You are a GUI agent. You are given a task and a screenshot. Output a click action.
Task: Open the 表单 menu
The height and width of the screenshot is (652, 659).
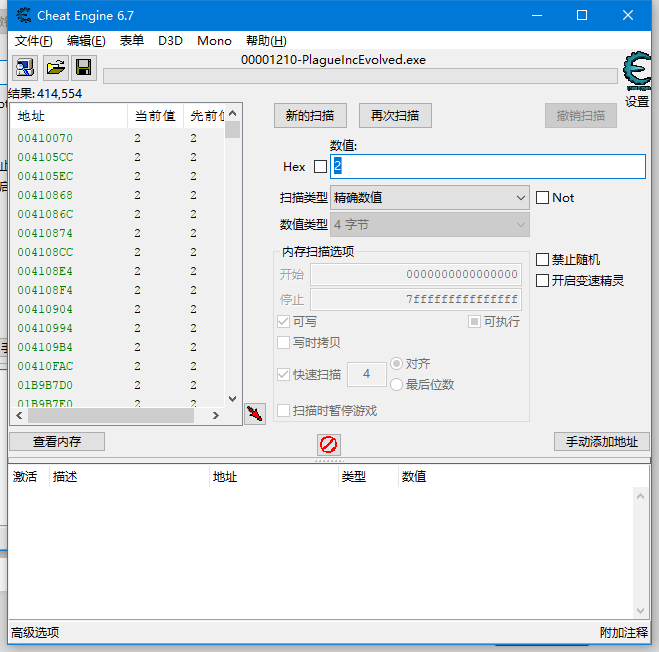coord(132,41)
